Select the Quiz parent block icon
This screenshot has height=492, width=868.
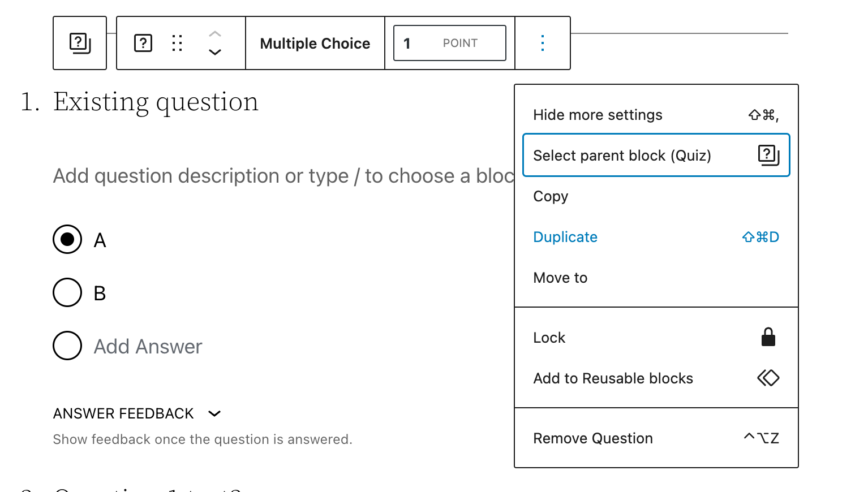pos(79,43)
